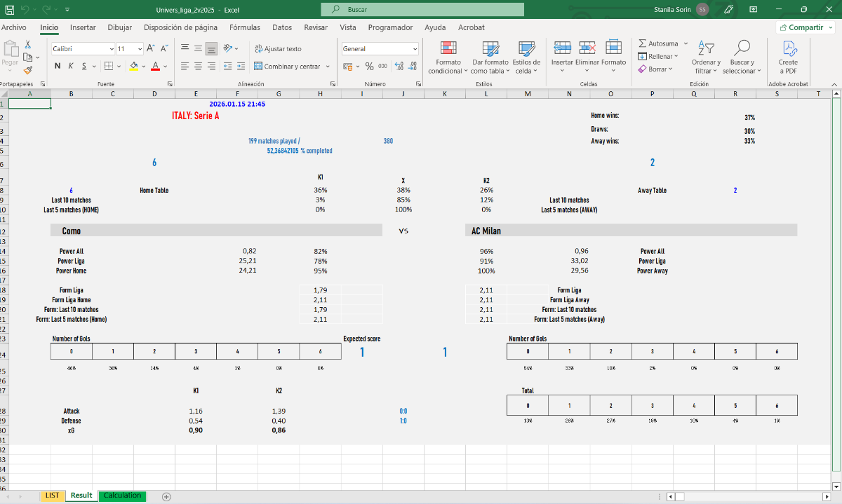
Task: Select the Format Painter brush
Action: (x=27, y=69)
